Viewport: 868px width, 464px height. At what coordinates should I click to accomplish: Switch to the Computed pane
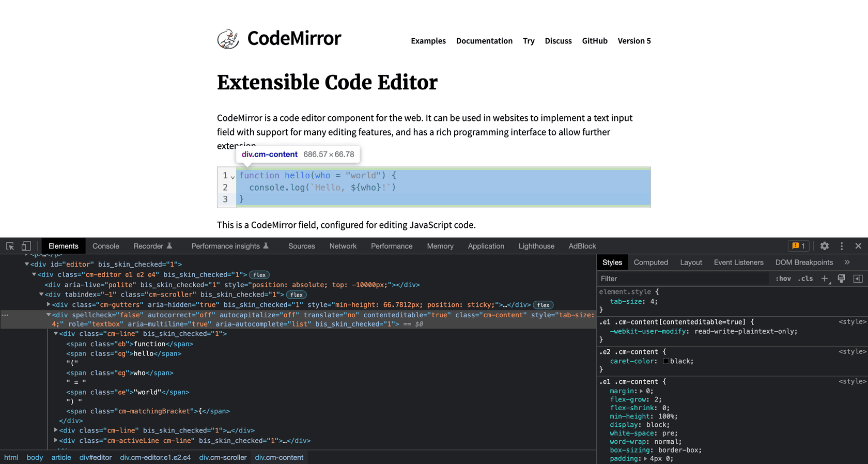651,262
